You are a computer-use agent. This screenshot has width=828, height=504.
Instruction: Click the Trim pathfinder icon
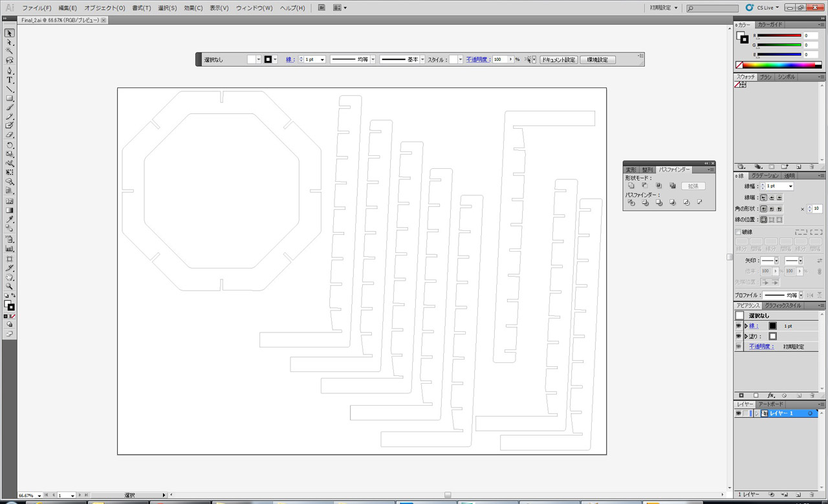click(645, 203)
